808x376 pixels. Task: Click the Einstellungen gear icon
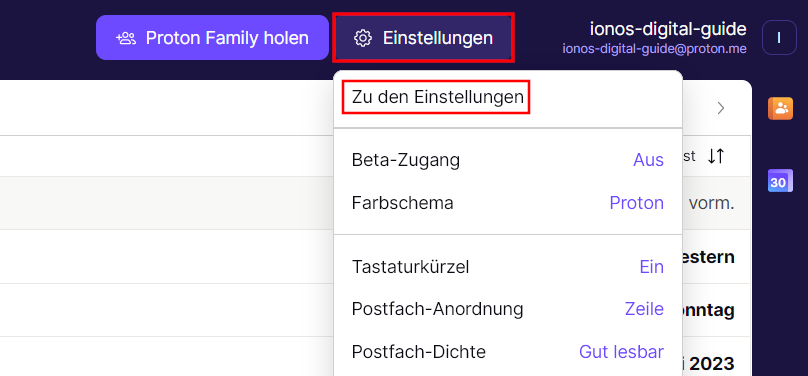363,38
